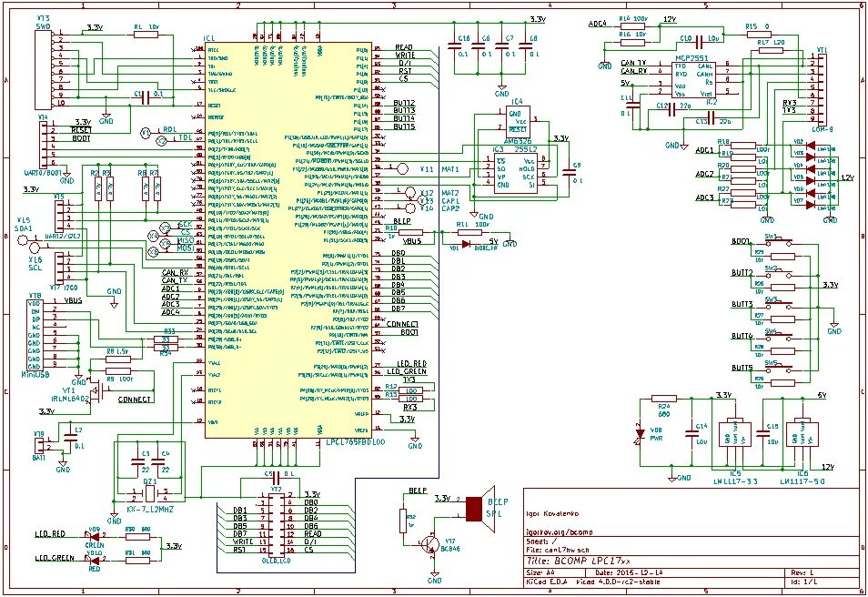Click the XL5 SDA1 test point label
Screen dimensions: 868x597
point(24,224)
